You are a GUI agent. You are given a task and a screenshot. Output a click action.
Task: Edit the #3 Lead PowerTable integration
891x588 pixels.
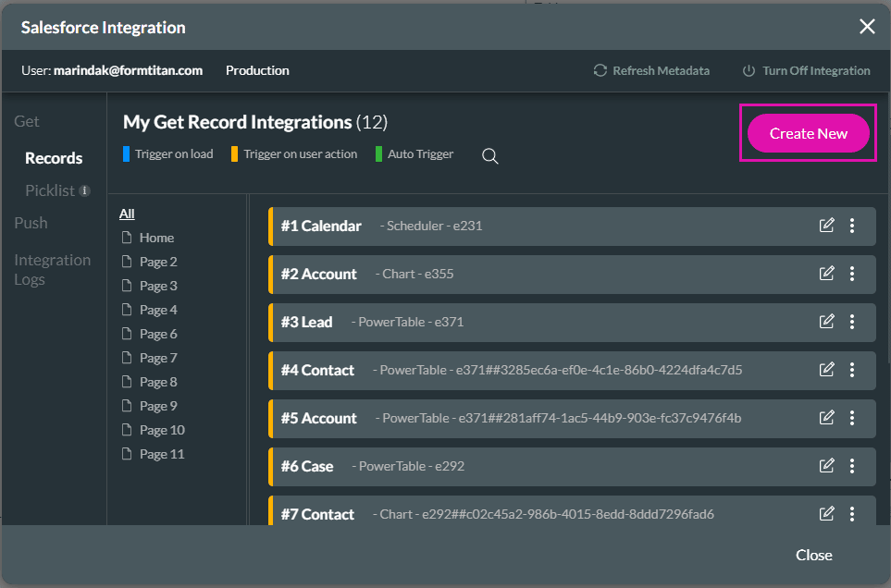pyautogui.click(x=826, y=321)
